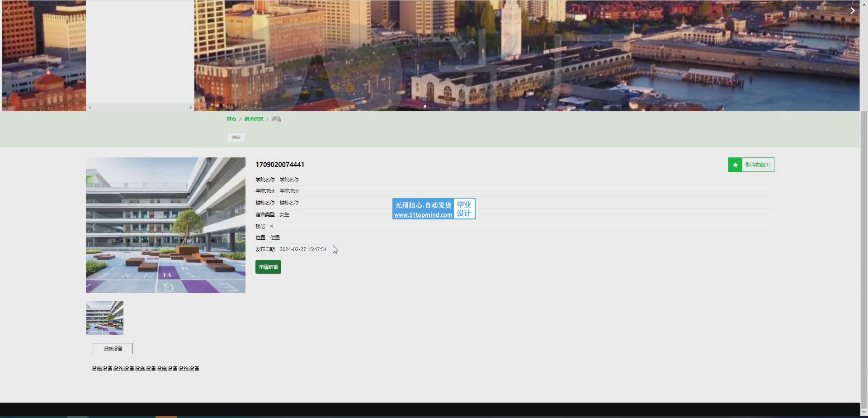868x418 pixels.
Task: Click the title text 1709020074441
Action: pos(280,165)
